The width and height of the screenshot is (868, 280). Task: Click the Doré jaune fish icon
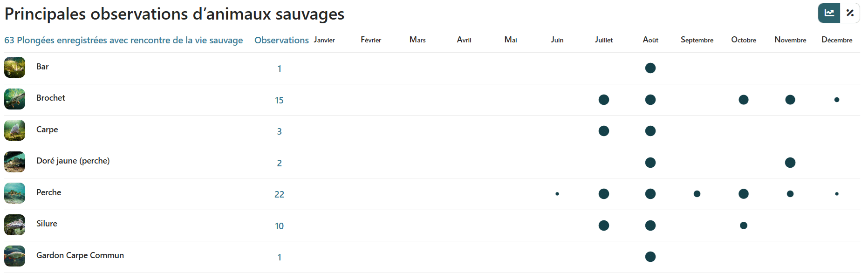pos(14,162)
